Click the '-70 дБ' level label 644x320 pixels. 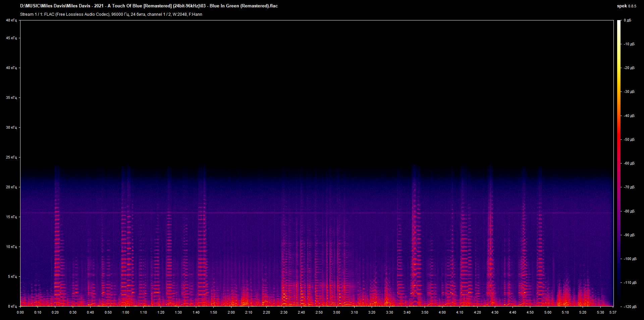pyautogui.click(x=629, y=187)
